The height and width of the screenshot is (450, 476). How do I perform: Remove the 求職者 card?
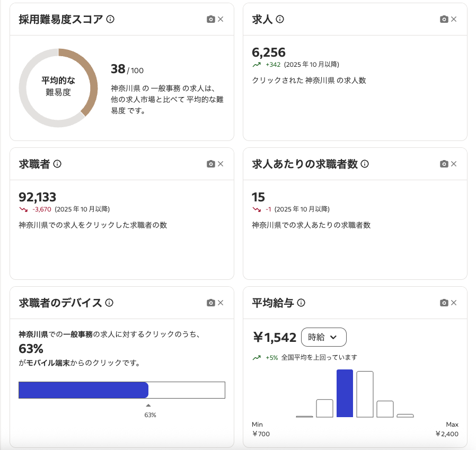221,164
